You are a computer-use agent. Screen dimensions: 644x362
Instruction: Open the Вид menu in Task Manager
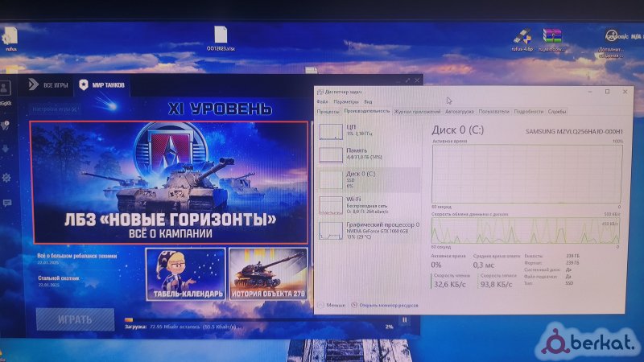pos(368,101)
